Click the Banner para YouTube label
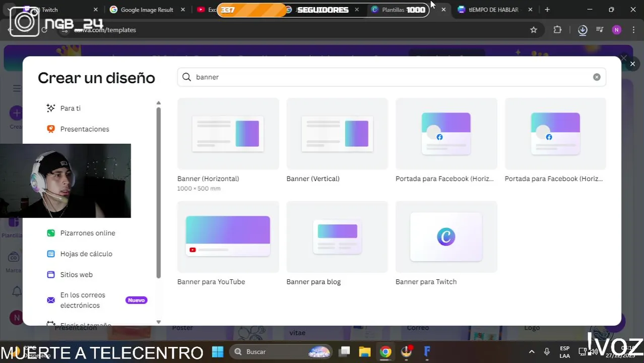The width and height of the screenshot is (644, 363). tap(211, 282)
